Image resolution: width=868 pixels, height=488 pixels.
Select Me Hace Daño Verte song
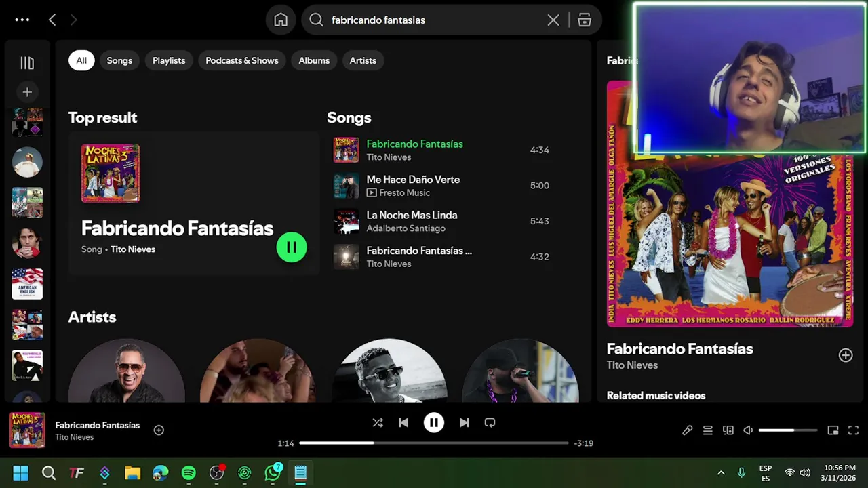413,180
